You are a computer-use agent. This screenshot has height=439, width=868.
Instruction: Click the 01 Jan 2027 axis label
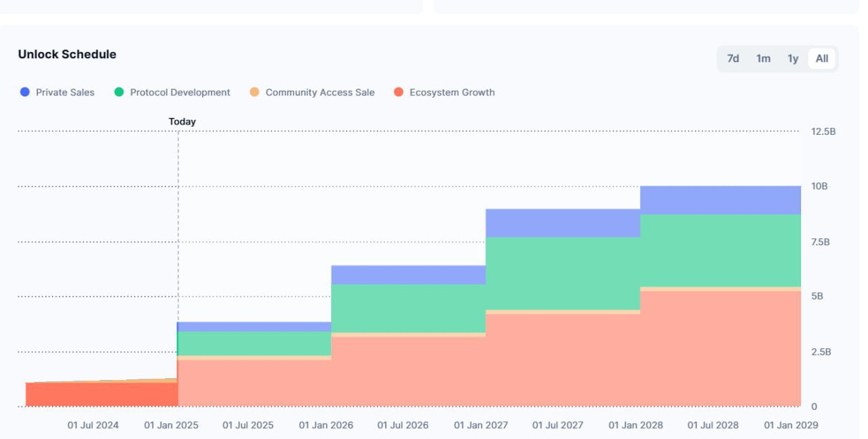[481, 425]
